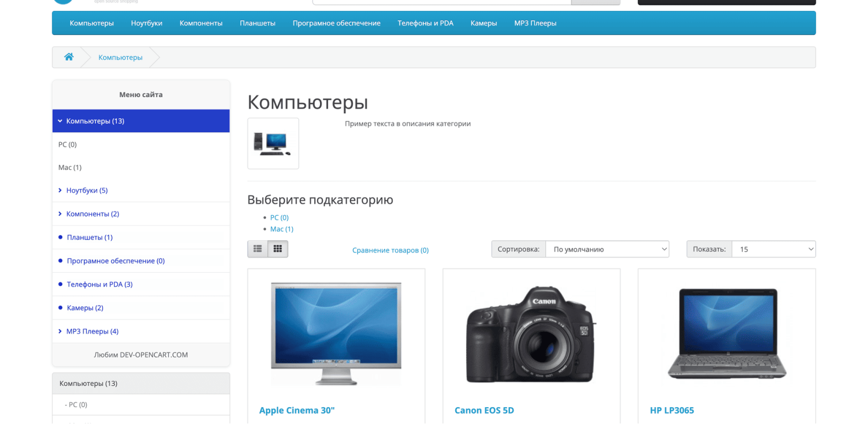Click Любим DEV-OPENCART.COM footer text

coord(141,355)
